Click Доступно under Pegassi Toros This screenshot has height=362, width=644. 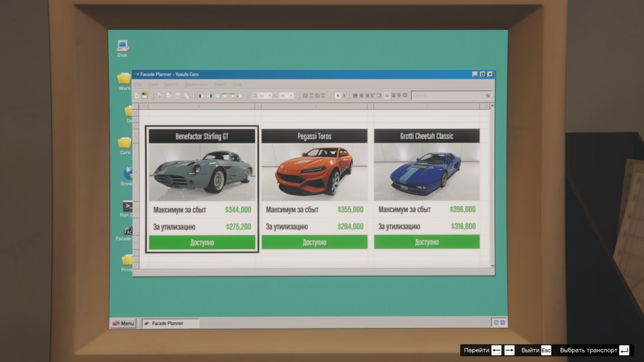click(314, 242)
